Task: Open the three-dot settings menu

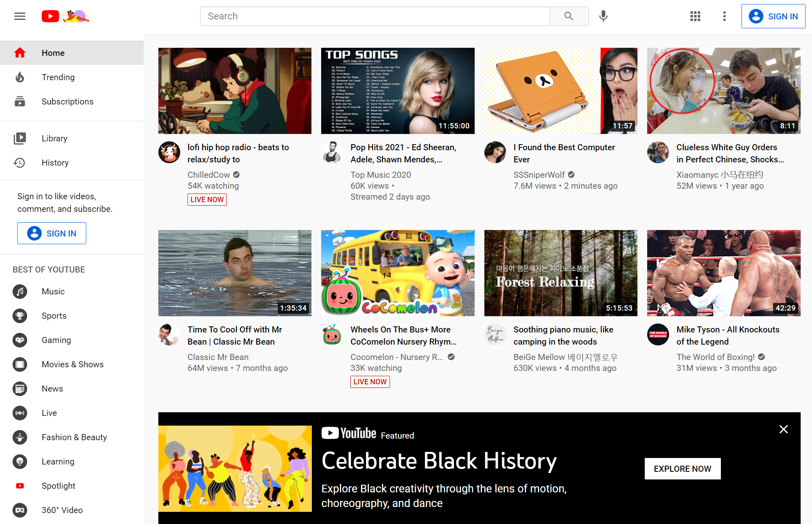Action: point(724,16)
